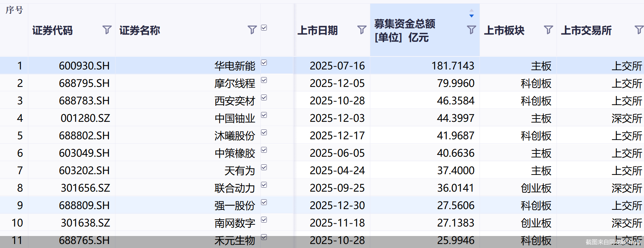Toggle checkbox for 联合动力 row
Image resolution: width=644 pixels, height=248 pixels.
[x=264, y=185]
